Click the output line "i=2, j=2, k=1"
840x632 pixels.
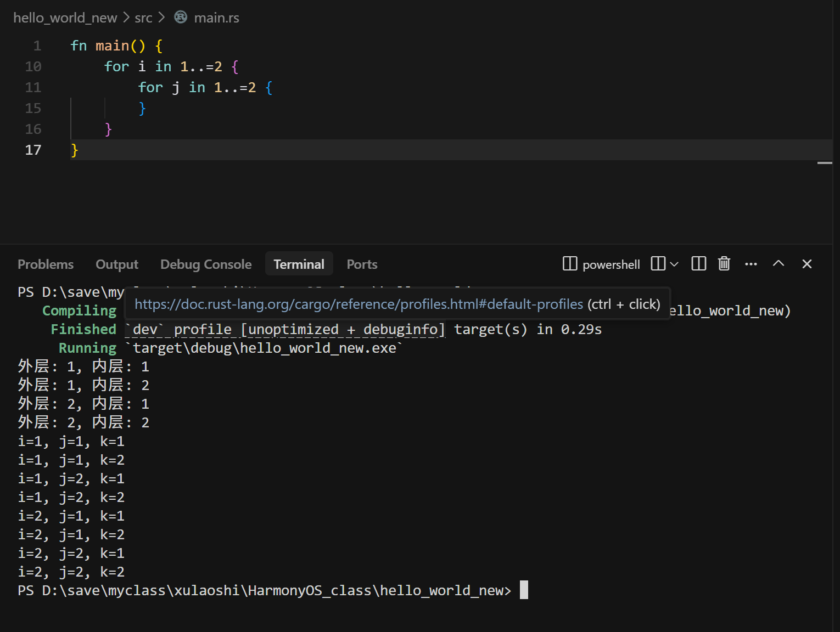71,553
